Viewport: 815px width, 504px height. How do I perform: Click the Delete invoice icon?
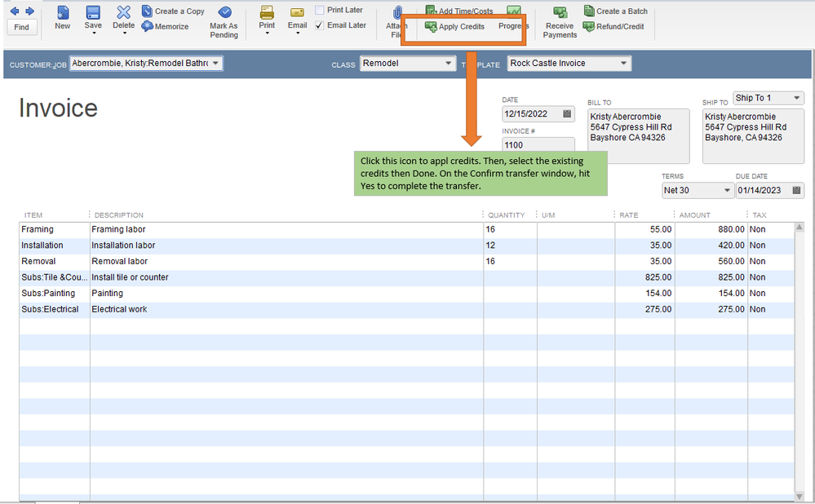(x=123, y=12)
